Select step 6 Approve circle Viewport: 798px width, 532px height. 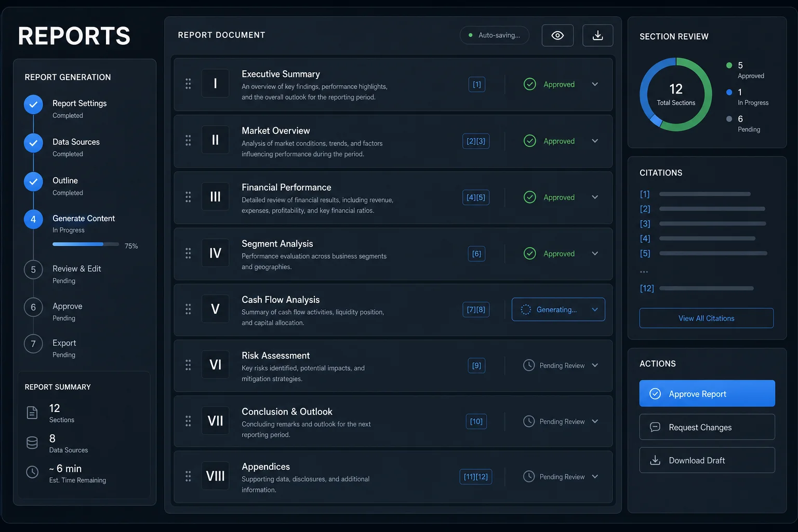pos(33,307)
